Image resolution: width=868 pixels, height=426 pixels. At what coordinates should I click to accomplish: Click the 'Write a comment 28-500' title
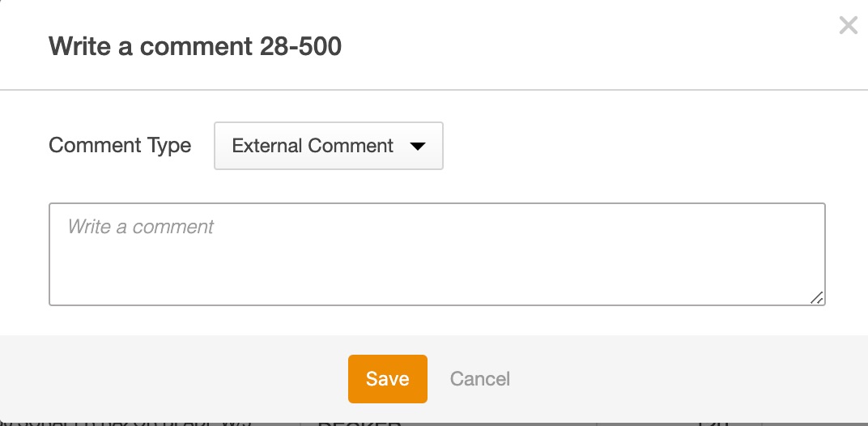195,46
